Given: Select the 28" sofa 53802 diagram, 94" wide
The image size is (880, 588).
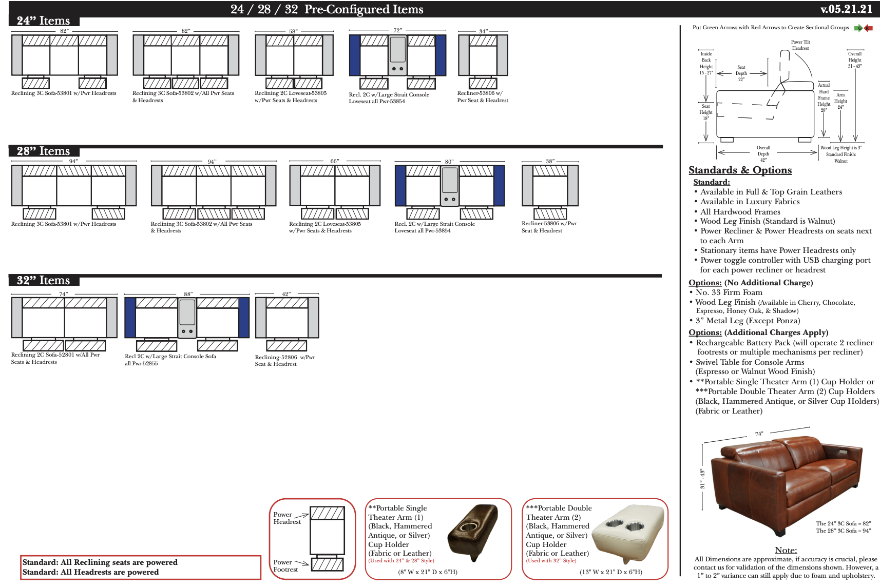Looking at the screenshot, I should (213, 191).
